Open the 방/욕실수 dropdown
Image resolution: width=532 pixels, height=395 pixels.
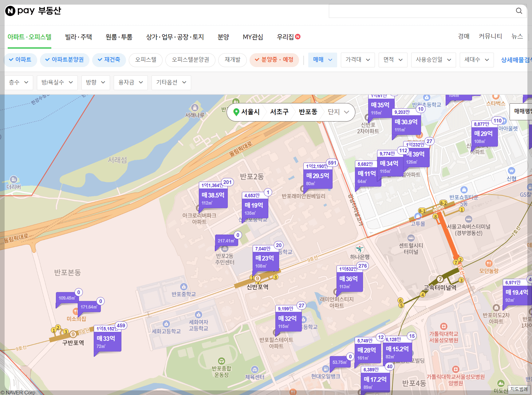57,82
